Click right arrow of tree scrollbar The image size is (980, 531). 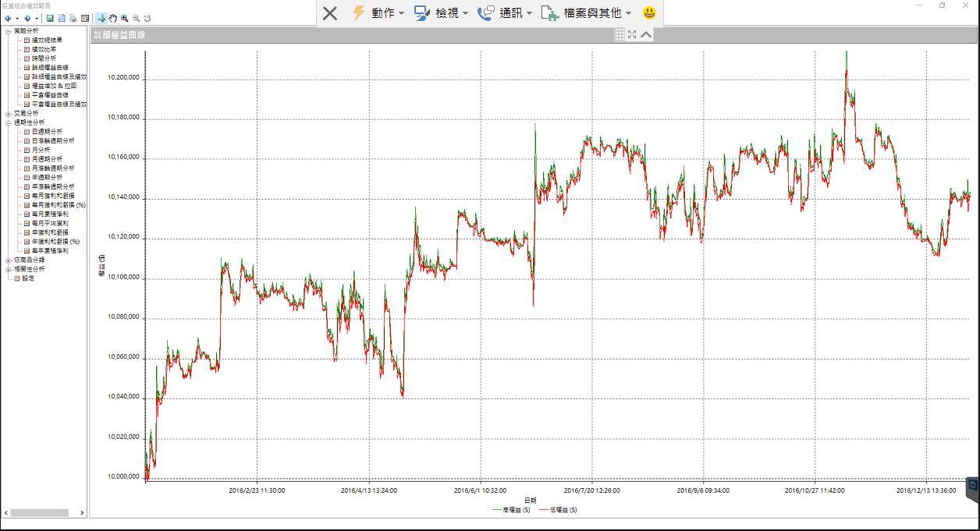83,513
